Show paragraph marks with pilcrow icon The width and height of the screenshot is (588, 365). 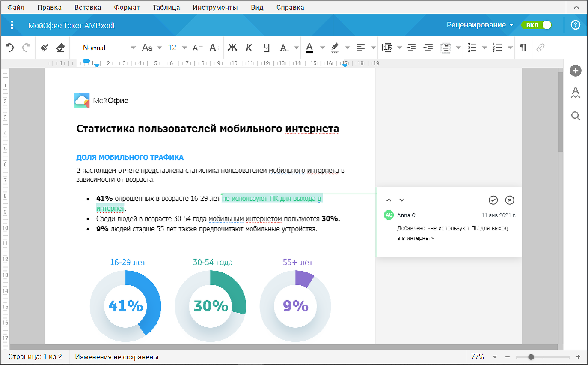[x=523, y=48]
